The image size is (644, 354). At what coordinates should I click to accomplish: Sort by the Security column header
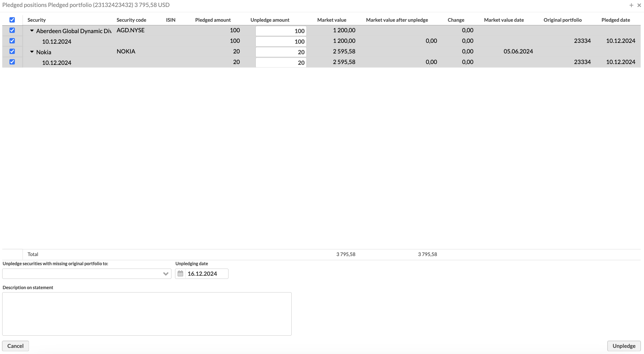[x=36, y=20]
